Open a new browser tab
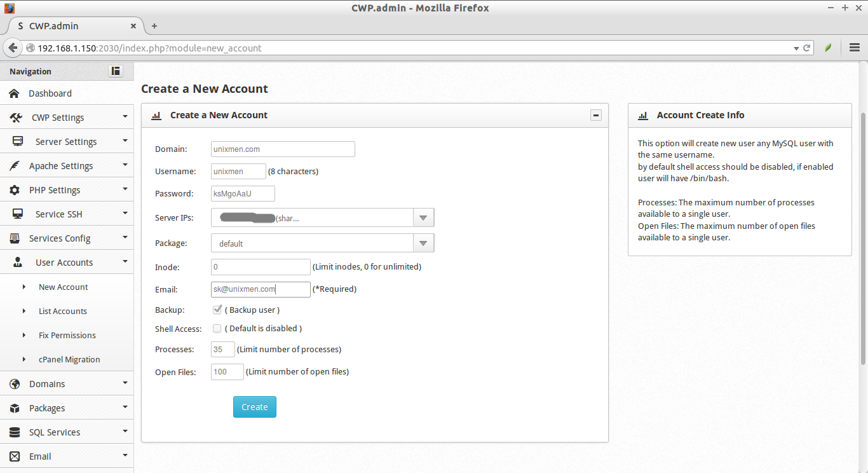Viewport: 868px width, 473px height. tap(154, 26)
